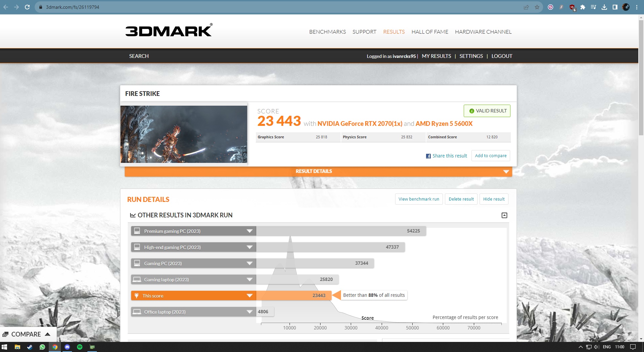Screen dimensions: 644x352
Task: Open AMD Ryzen 5 5600X link
Action: coord(444,124)
